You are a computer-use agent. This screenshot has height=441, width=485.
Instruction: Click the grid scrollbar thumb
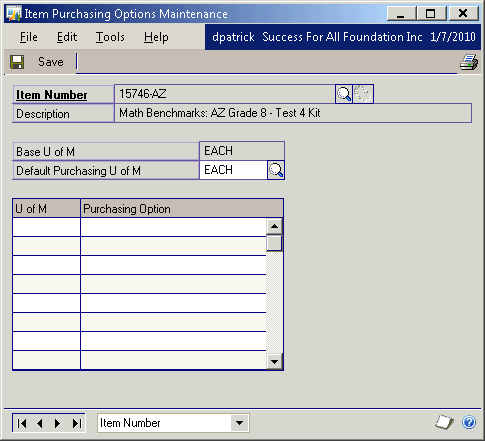274,243
